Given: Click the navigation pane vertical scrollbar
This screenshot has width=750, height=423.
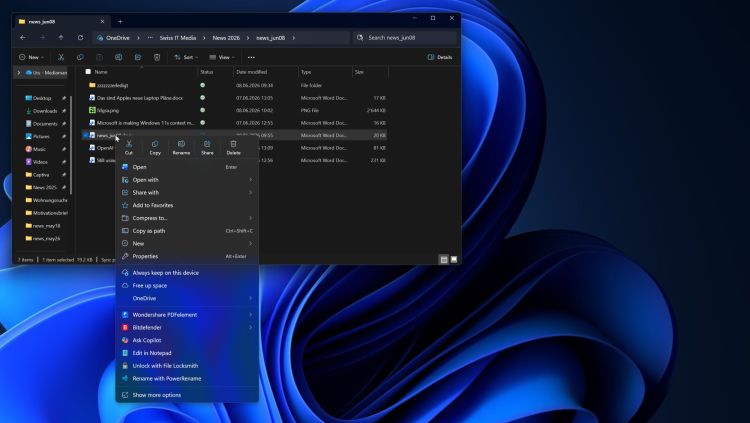Looking at the screenshot, I should click(x=71, y=144).
